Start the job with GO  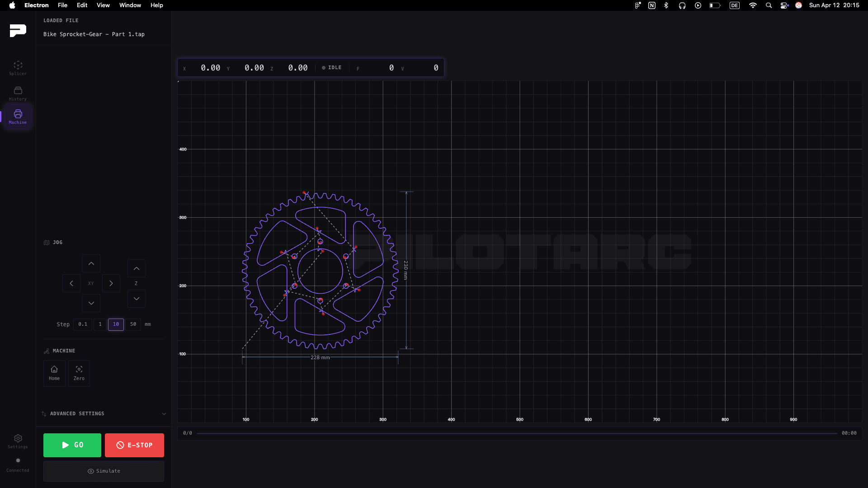[x=72, y=445]
